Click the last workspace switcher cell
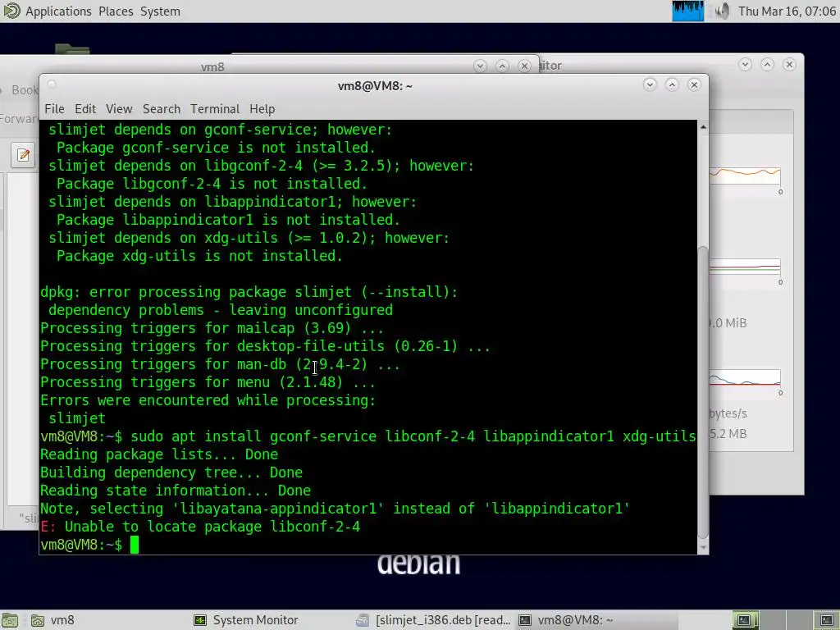The height and width of the screenshot is (630, 840). pyautogui.click(x=827, y=620)
